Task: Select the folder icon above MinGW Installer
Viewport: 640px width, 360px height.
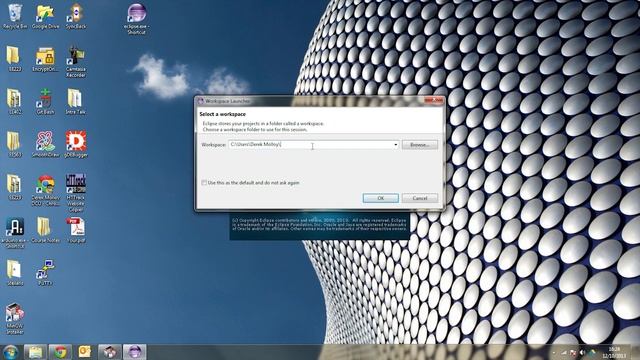Action: (x=15, y=272)
